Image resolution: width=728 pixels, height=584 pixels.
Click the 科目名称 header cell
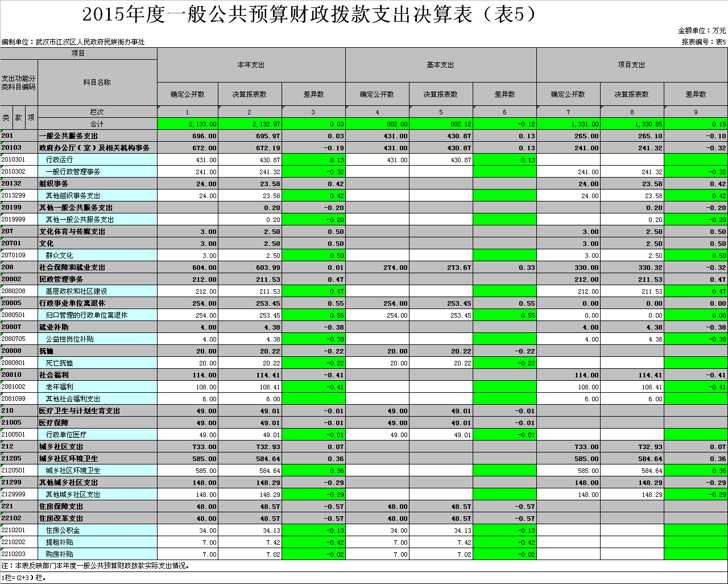[x=97, y=83]
